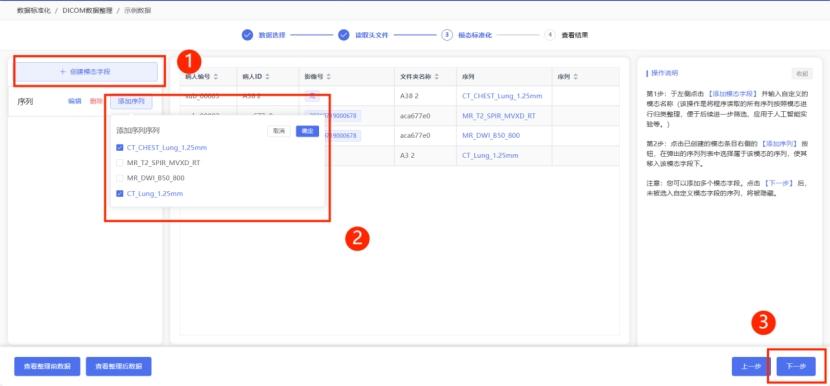This screenshot has height=386, width=830.
Task: Click the 模态标准化 step label
Action: click(475, 35)
